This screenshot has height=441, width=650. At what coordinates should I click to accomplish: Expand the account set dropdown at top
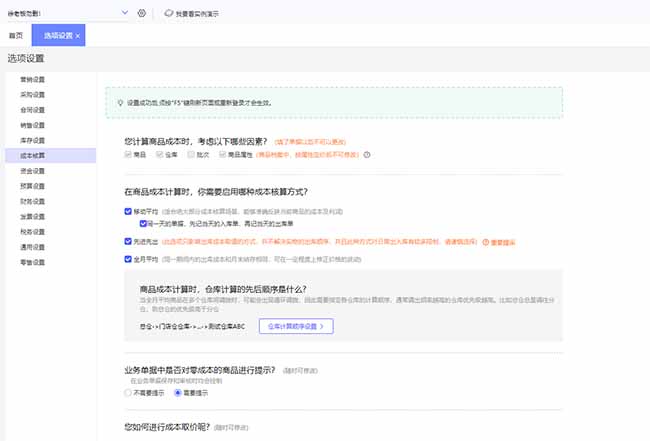124,13
